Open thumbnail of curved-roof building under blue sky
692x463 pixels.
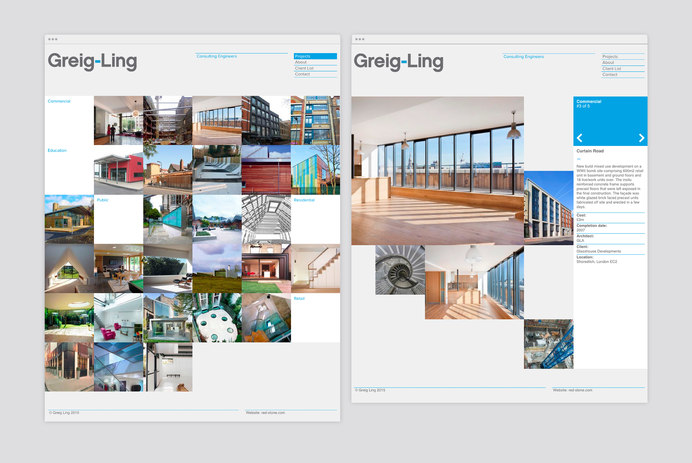[69, 219]
